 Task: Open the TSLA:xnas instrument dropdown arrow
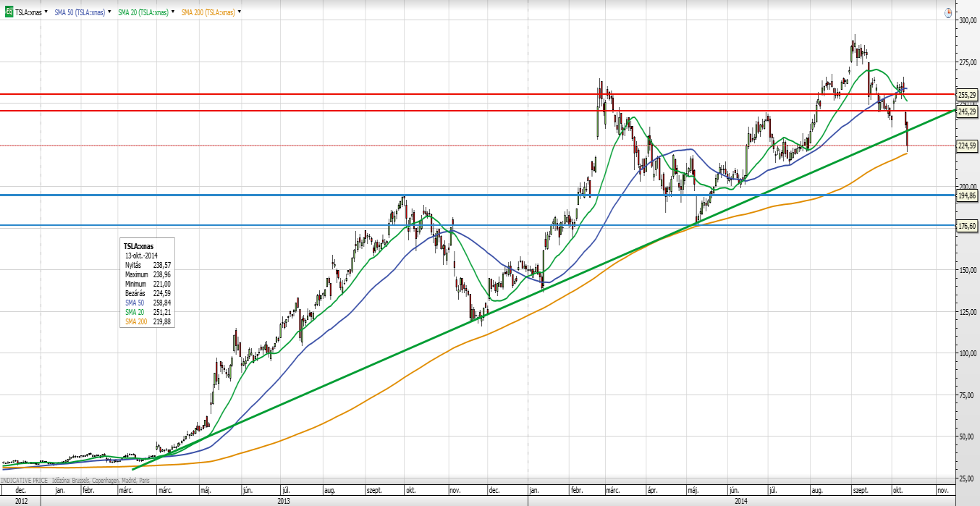click(x=46, y=12)
